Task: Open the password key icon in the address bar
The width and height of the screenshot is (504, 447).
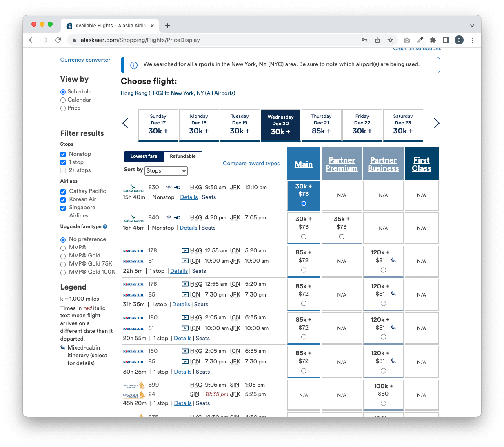Action: [x=364, y=40]
